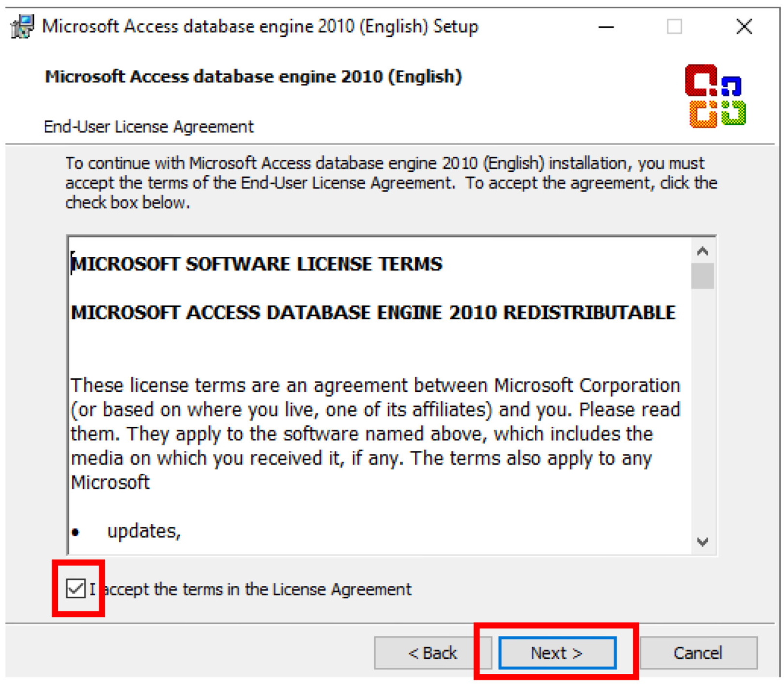The width and height of the screenshot is (784, 684).
Task: Click the scrollbar track below the thumb
Action: pos(702,413)
